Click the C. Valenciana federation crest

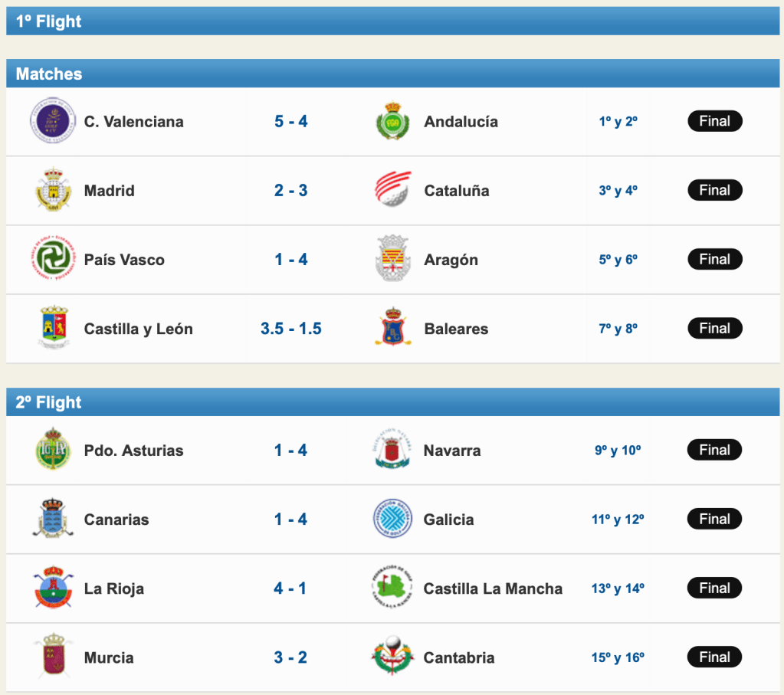(x=53, y=121)
